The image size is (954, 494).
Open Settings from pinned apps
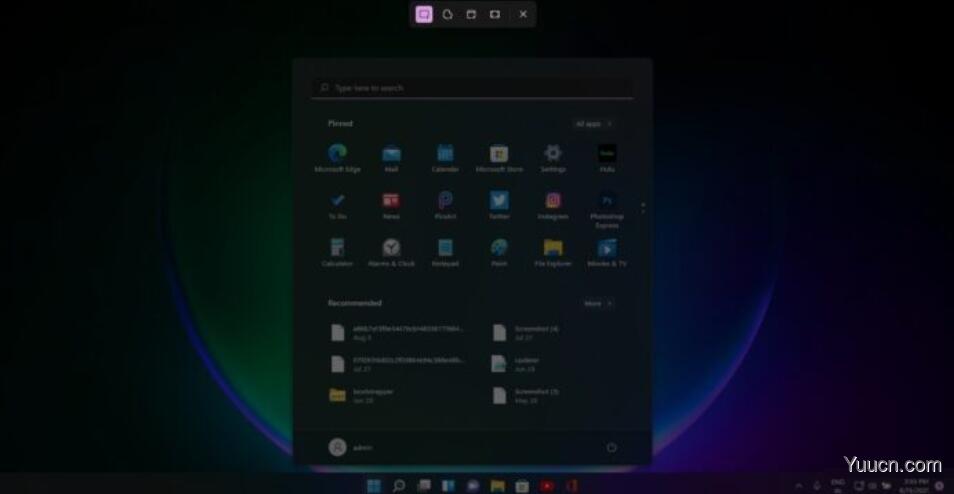tap(553, 159)
